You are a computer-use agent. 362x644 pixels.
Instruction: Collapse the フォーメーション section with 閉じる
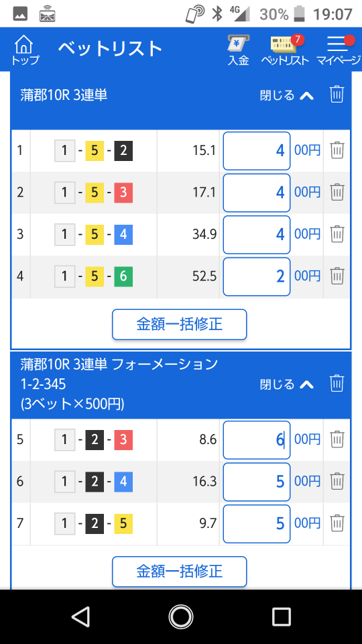coord(286,384)
